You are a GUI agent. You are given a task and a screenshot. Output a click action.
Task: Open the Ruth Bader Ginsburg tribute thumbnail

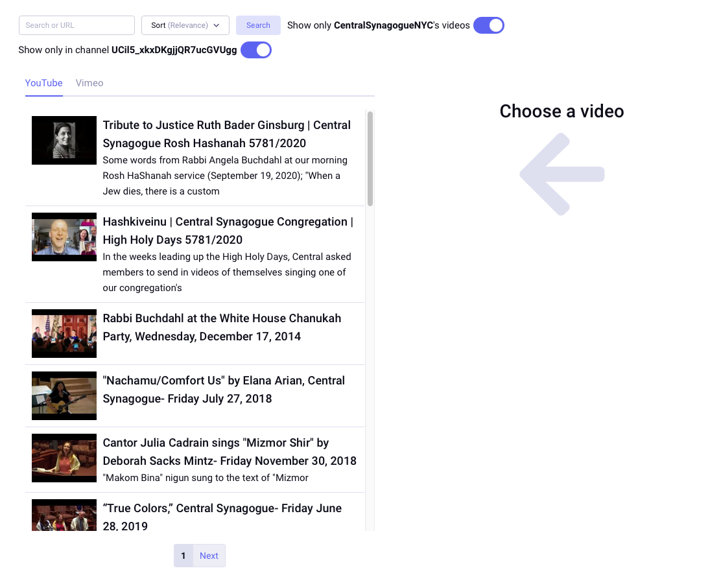[64, 141]
